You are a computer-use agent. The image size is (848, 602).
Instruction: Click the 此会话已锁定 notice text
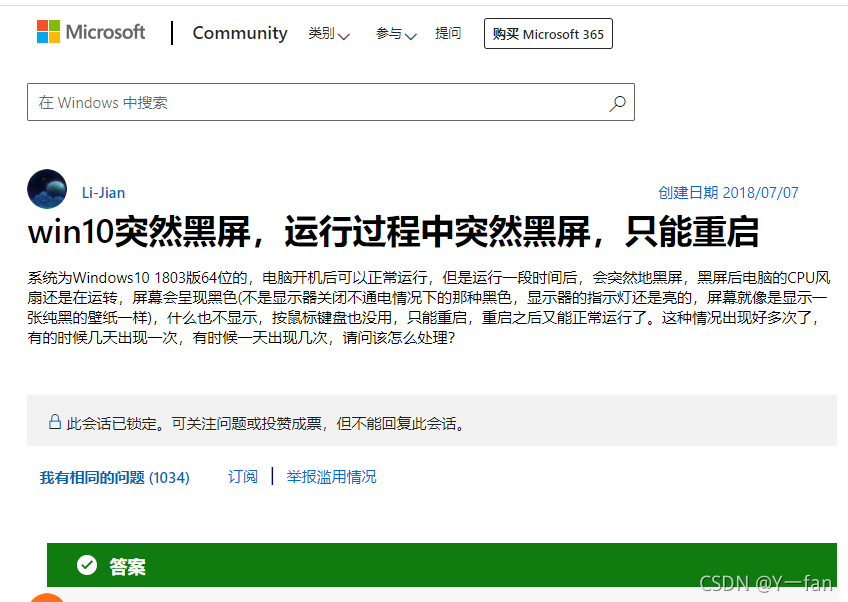coord(266,423)
